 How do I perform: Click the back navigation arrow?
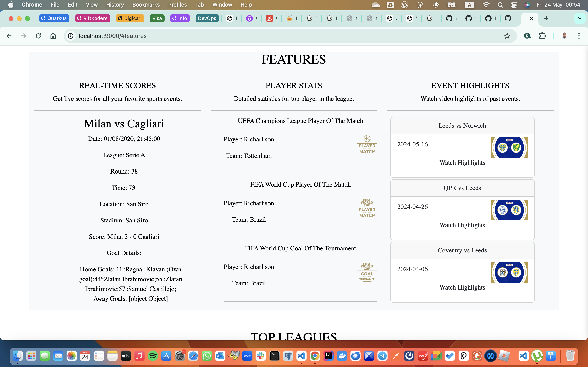(9, 36)
